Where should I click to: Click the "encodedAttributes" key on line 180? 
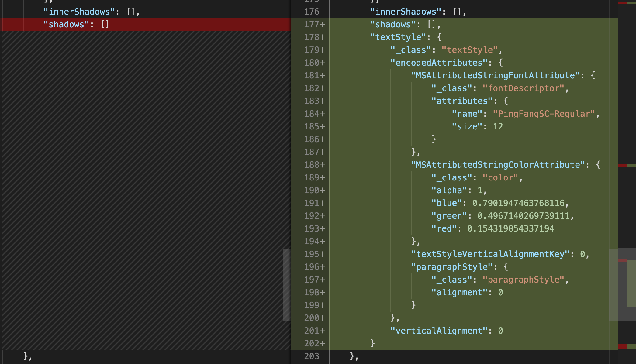click(x=439, y=63)
